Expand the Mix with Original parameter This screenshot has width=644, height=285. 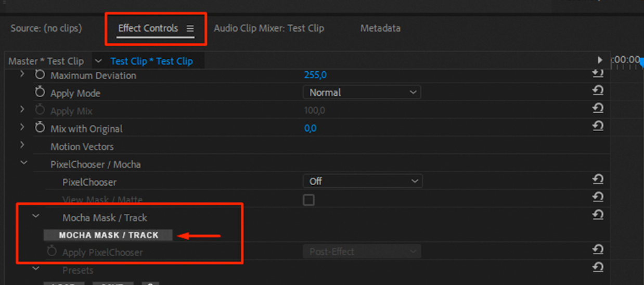[22, 128]
